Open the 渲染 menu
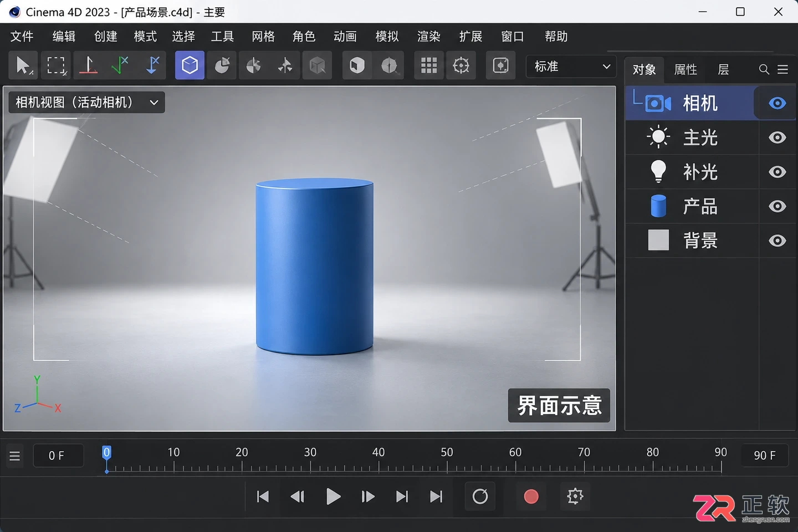 pos(429,37)
